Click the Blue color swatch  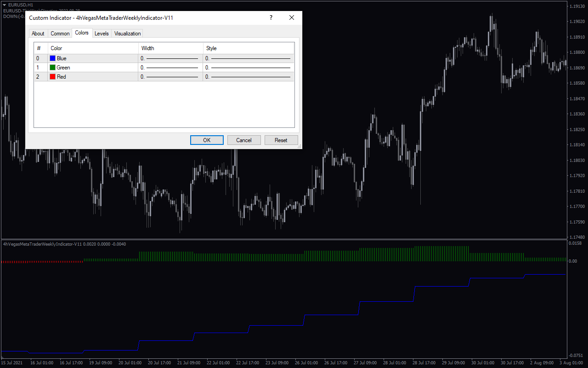pos(52,58)
